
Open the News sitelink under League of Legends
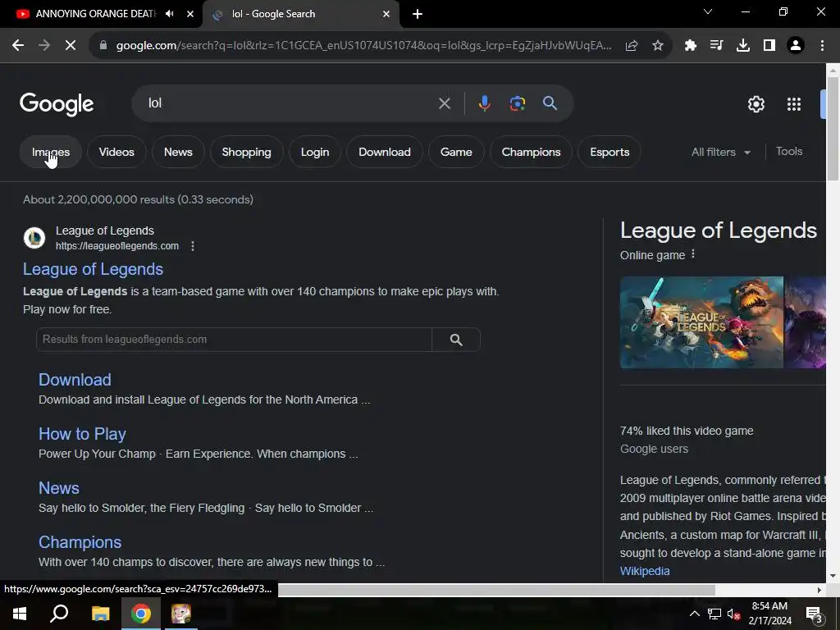[x=59, y=487]
